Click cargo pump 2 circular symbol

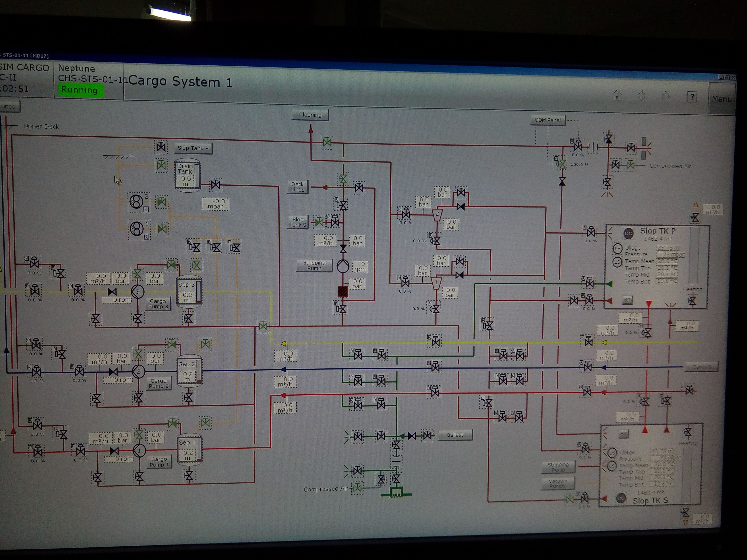[138, 371]
